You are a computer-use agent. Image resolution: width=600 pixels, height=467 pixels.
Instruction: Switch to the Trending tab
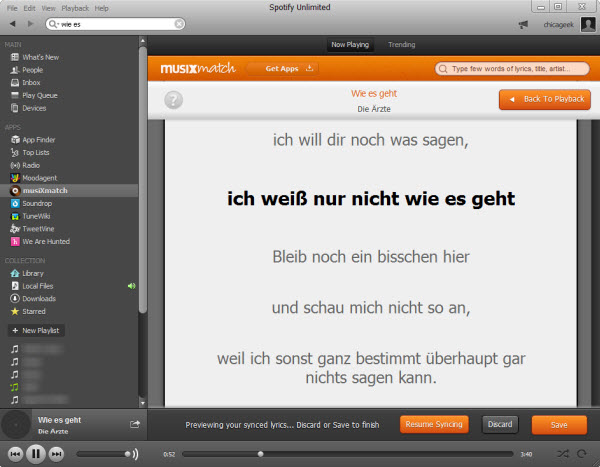(x=401, y=44)
